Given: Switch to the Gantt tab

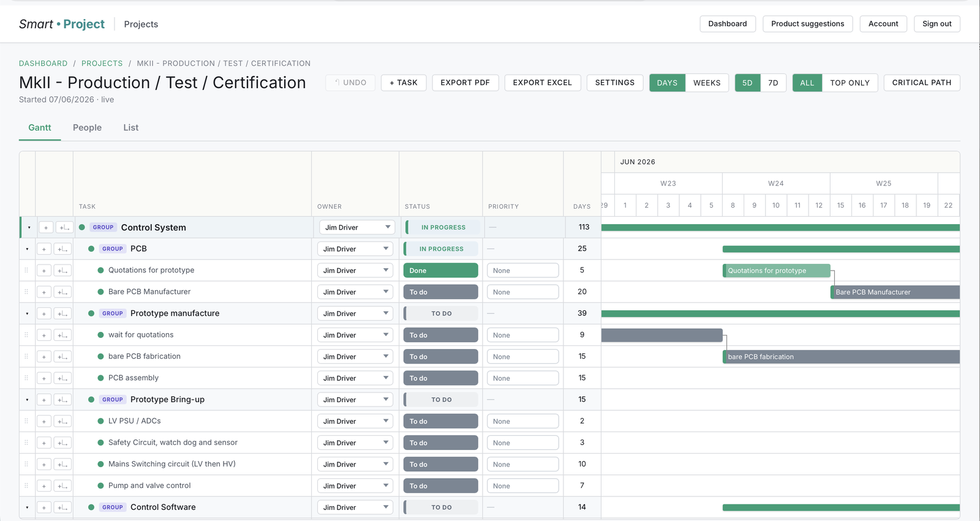Looking at the screenshot, I should [40, 127].
